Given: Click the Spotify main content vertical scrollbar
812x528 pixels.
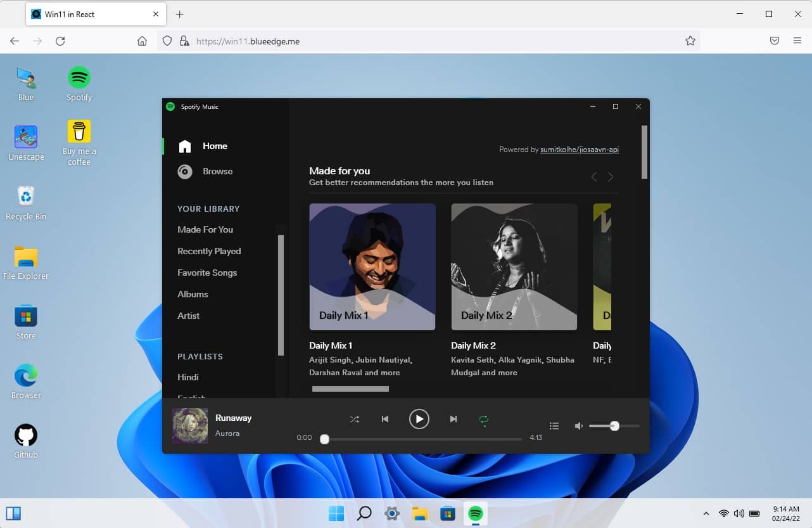Looking at the screenshot, I should (645, 152).
